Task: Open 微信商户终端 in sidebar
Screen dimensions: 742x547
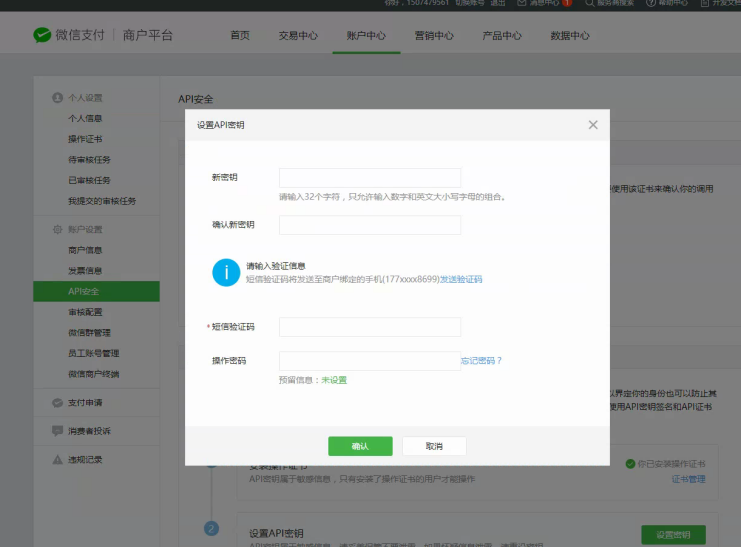Action: [94, 374]
